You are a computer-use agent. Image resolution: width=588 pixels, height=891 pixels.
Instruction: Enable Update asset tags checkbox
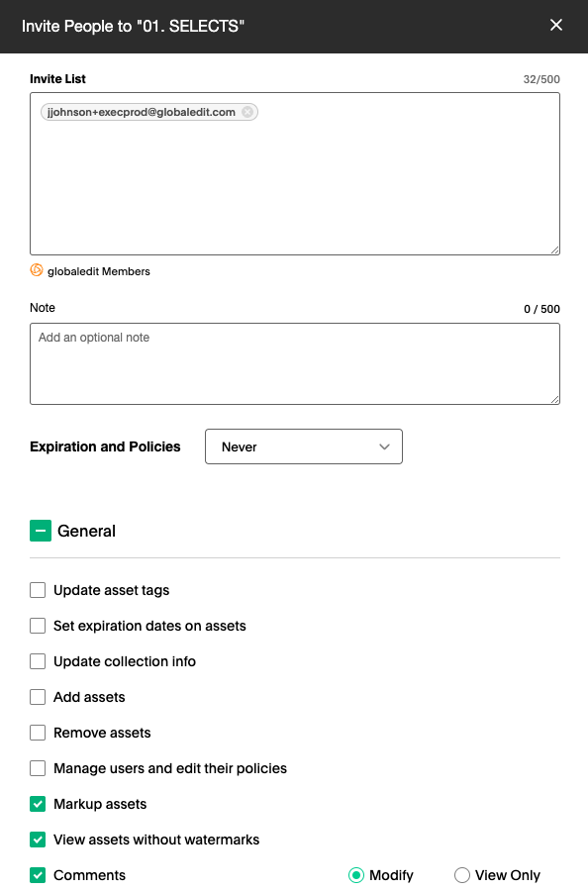pos(38,590)
